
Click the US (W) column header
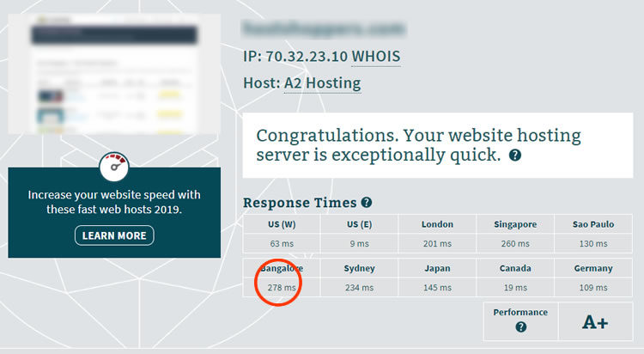(282, 224)
